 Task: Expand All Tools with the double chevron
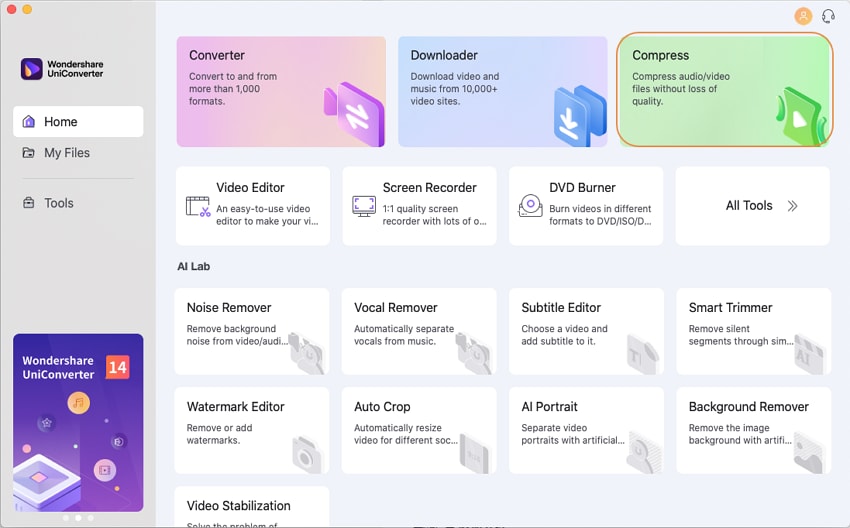pos(793,206)
